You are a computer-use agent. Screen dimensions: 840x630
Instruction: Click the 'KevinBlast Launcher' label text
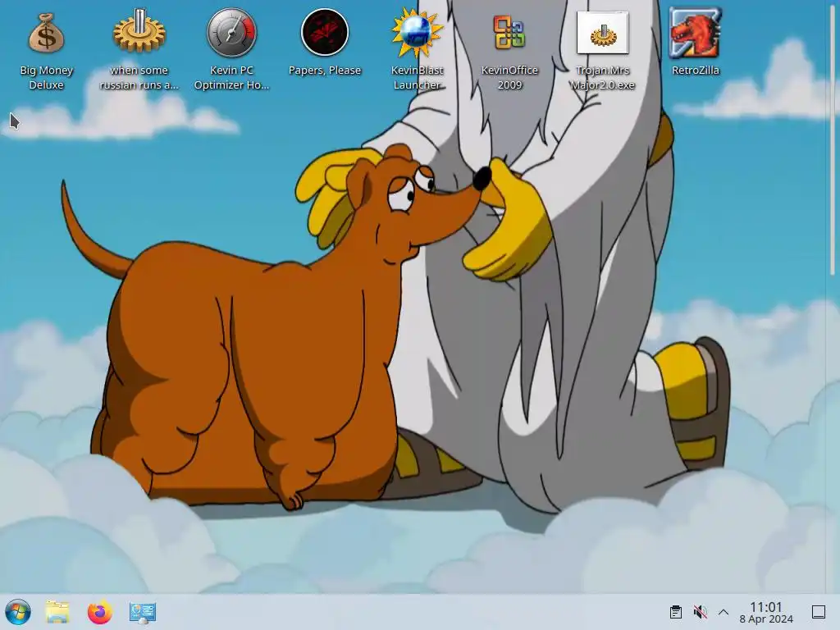pos(417,78)
